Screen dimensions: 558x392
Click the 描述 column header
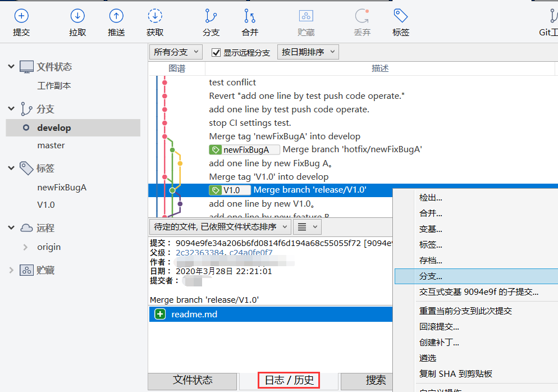tap(379, 69)
